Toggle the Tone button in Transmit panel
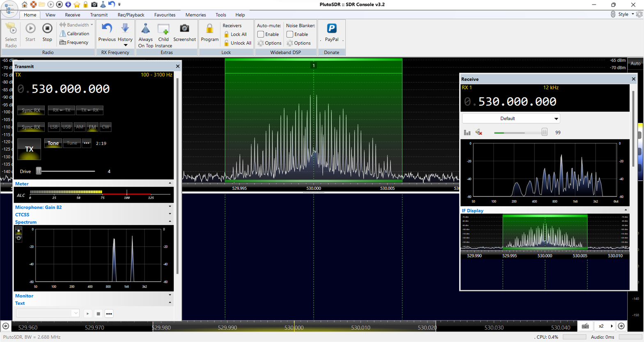This screenshot has height=342, width=644. 53,143
